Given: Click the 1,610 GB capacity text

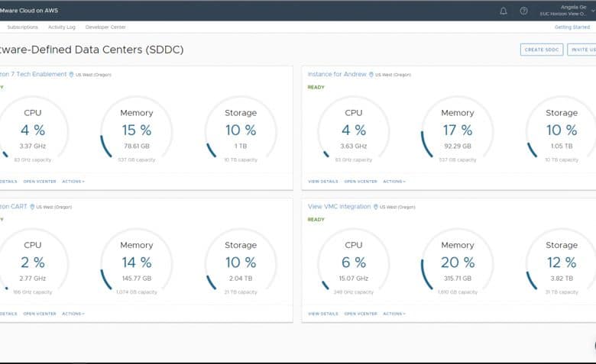Looking at the screenshot, I should (457, 292).
